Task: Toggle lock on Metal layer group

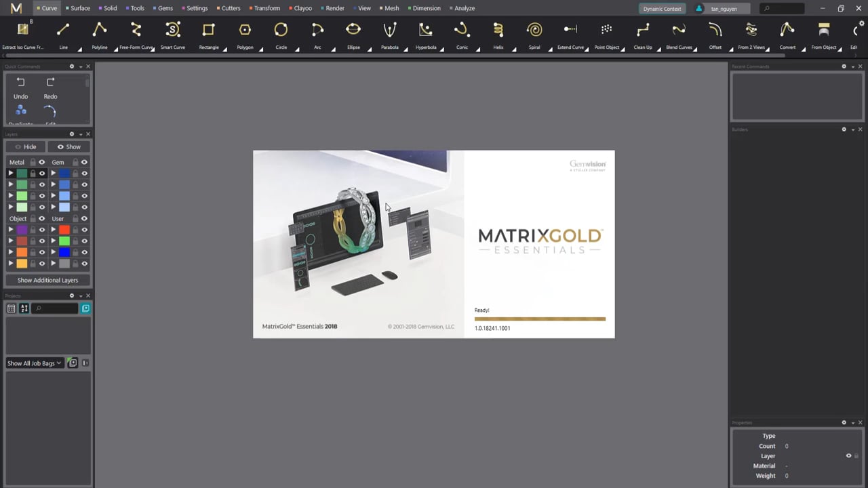Action: tap(33, 162)
